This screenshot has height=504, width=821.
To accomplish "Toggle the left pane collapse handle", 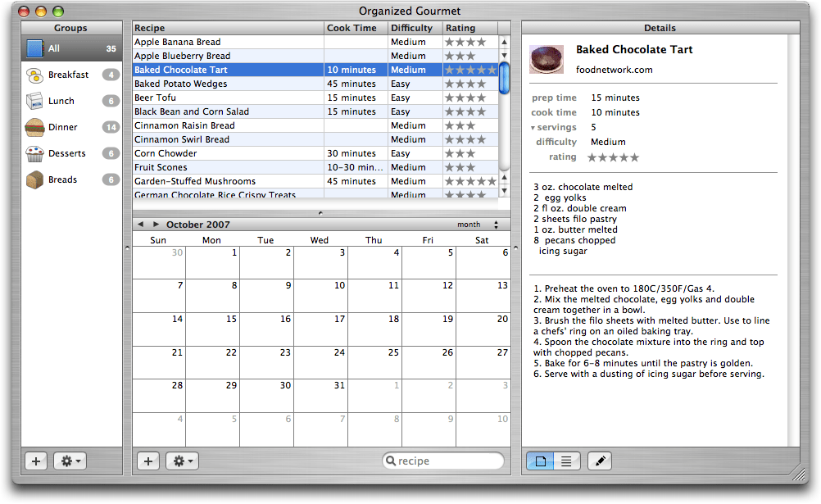I will [127, 247].
